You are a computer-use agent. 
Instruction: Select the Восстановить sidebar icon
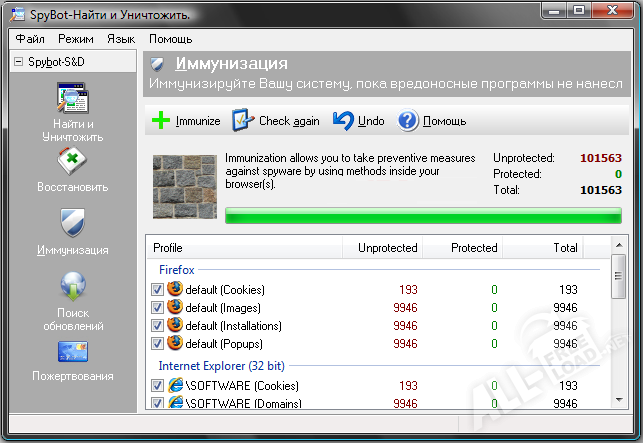click(x=73, y=160)
